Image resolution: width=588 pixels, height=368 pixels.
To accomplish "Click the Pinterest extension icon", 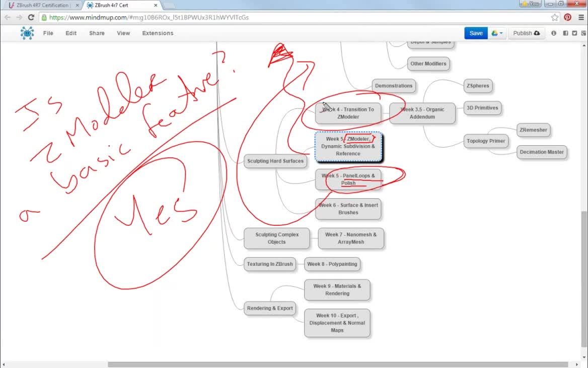I will point(567,17).
